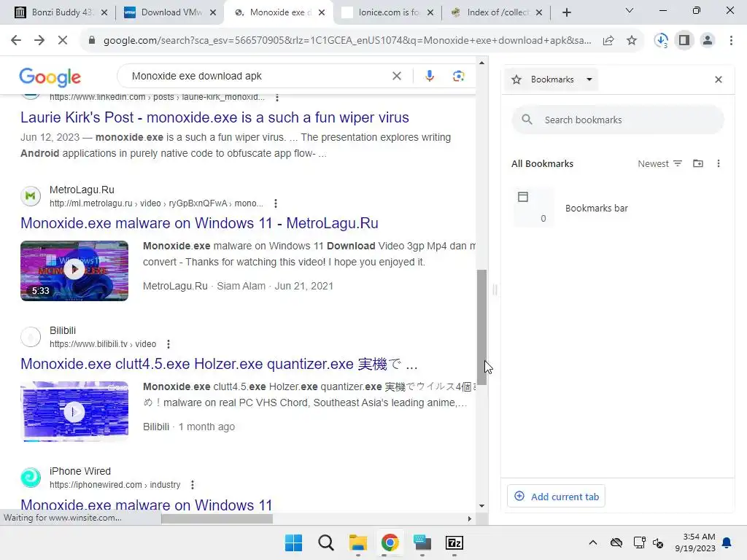Viewport: 747px width, 560px height.
Task: Open the iPhone Wired Monoxide.exe result
Action: pos(146,505)
